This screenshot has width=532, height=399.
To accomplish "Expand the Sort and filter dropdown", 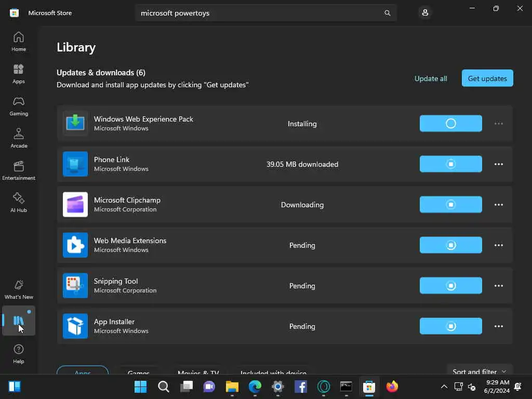I will (480, 370).
